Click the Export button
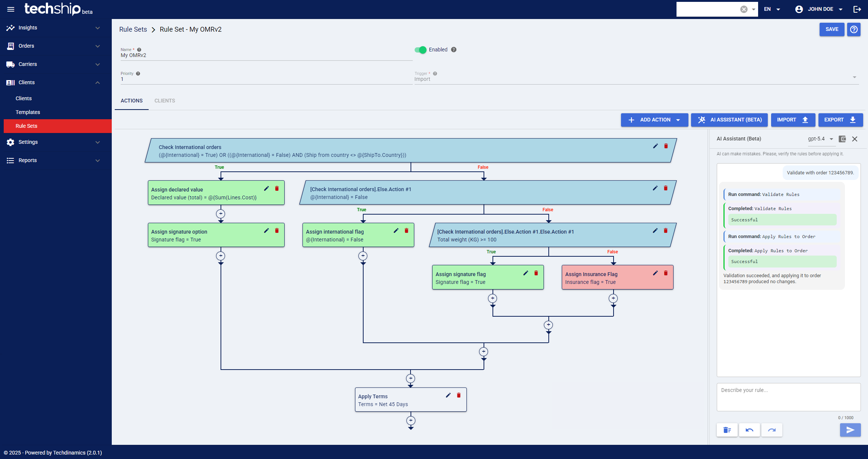This screenshot has width=868, height=459. point(840,120)
